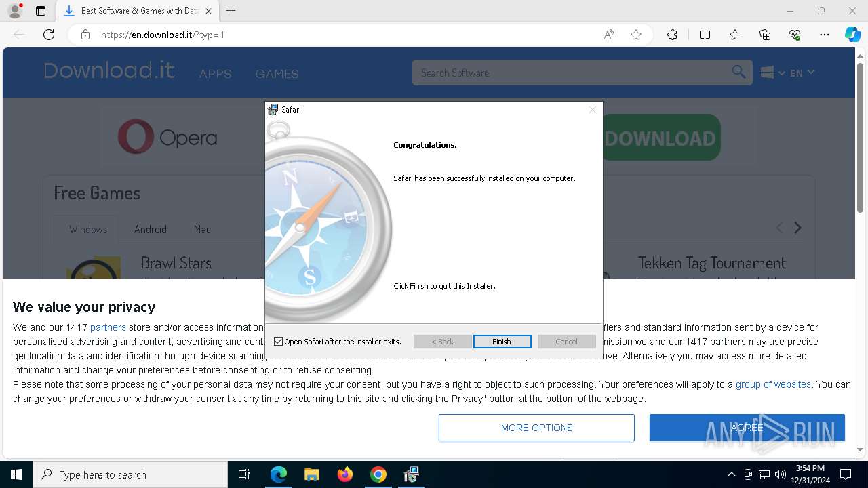Select the Windows tab in Free Games
This screenshot has height=488, width=868.
(x=88, y=229)
